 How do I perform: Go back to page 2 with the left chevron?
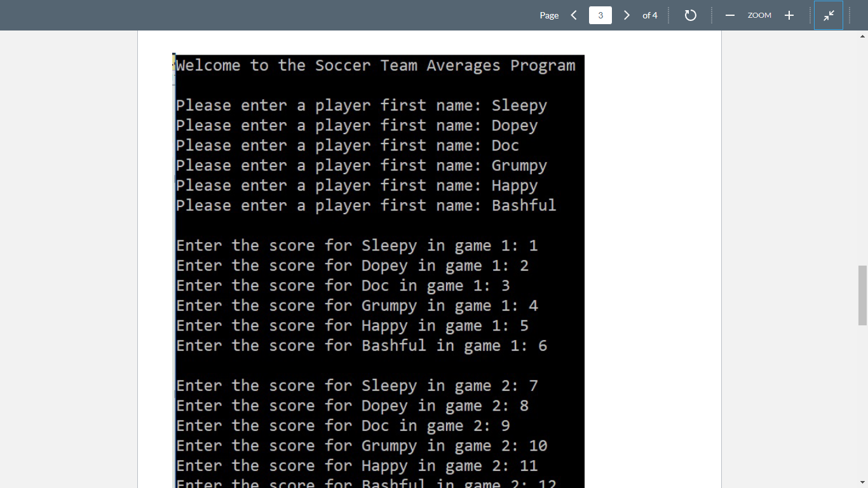click(x=574, y=15)
